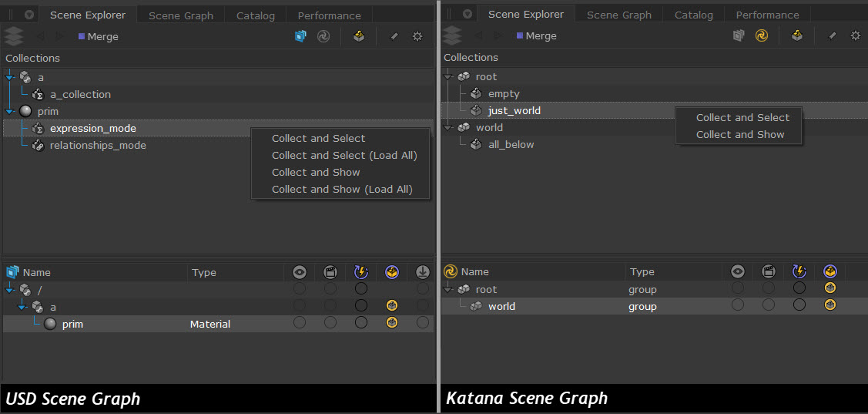Click the Type column header in USD panel
This screenshot has width=868, height=414.
(204, 272)
